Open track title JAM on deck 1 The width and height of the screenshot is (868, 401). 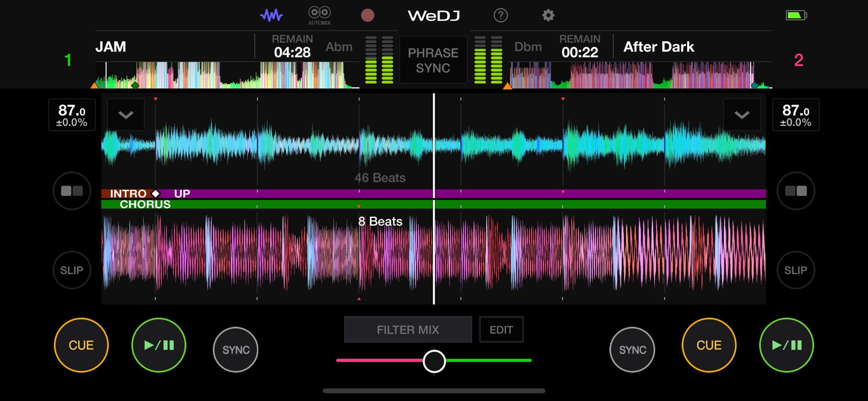click(x=110, y=46)
